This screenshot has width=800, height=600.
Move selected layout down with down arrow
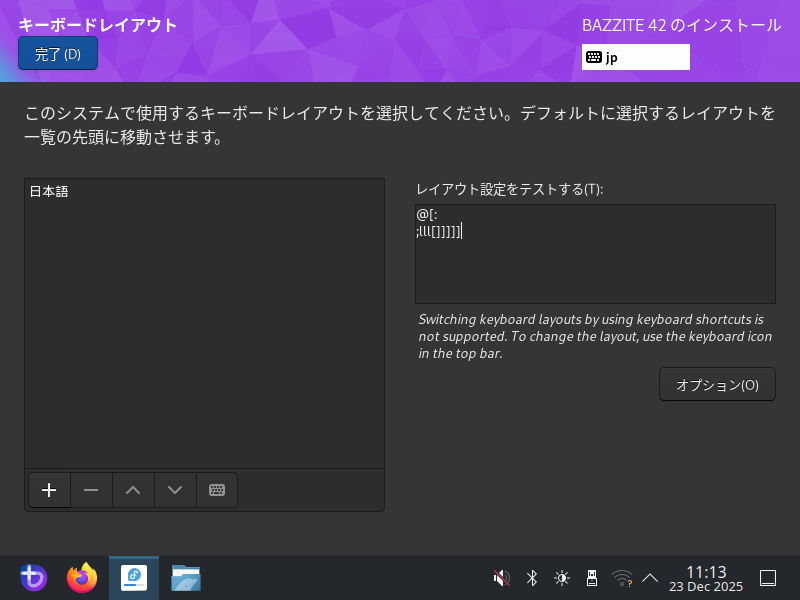click(175, 490)
